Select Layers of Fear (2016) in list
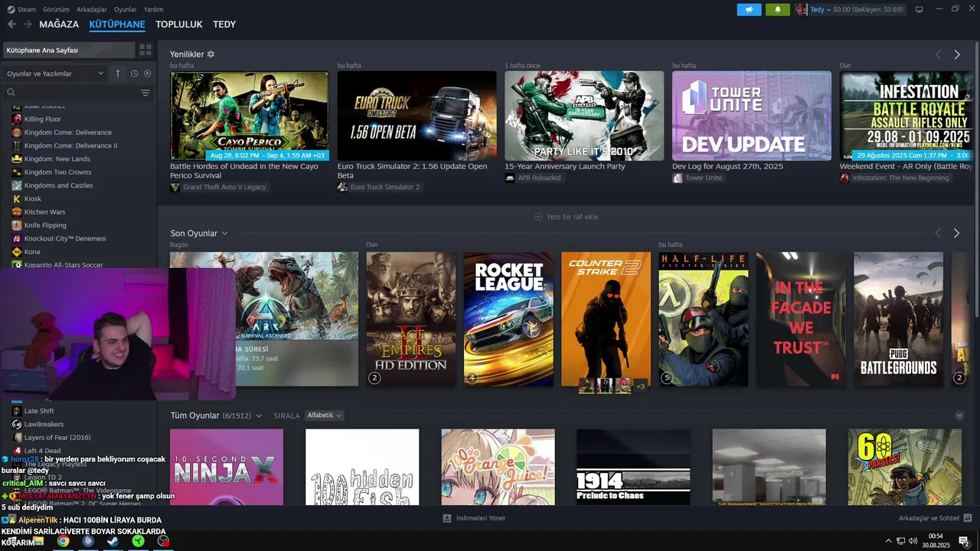The image size is (980, 551). coord(57,438)
